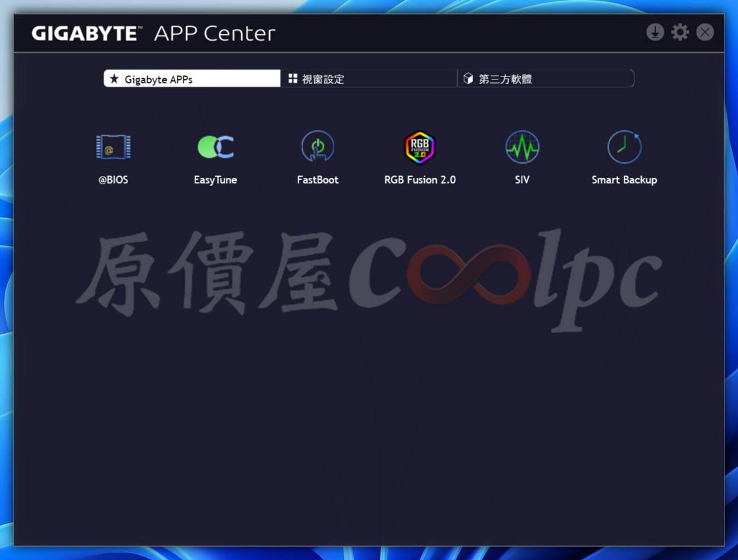Open the settings gear in the title bar
This screenshot has width=738, height=560.
point(680,32)
